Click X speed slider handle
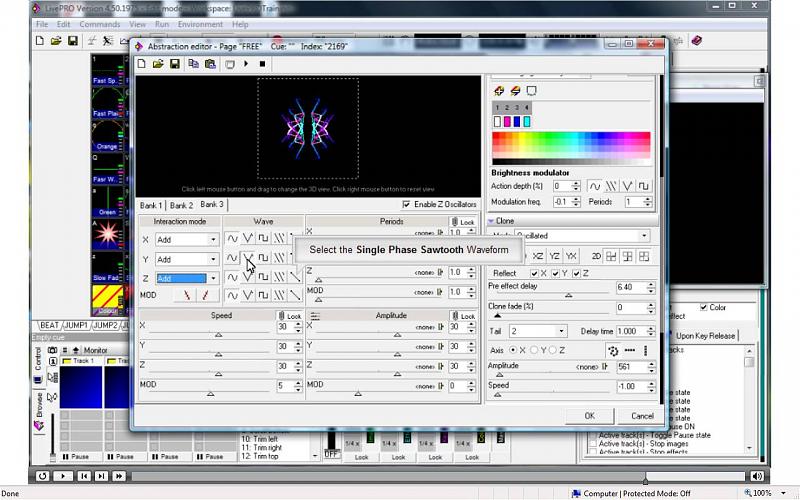Screen dimensions: 800x500 [x=218, y=335]
